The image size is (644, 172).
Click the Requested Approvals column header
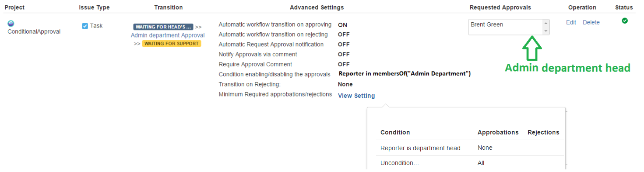click(x=500, y=7)
